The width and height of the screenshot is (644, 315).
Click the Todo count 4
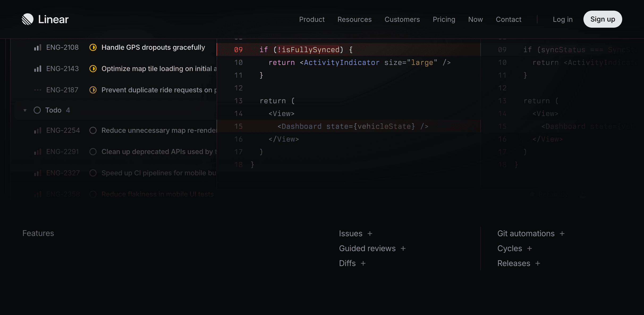click(68, 110)
